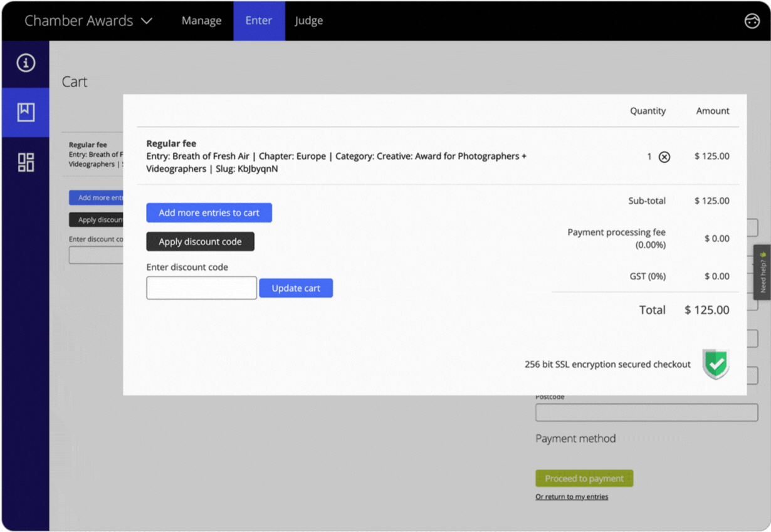
Task: Click the SSL secured checkout shield badge
Action: (x=715, y=363)
